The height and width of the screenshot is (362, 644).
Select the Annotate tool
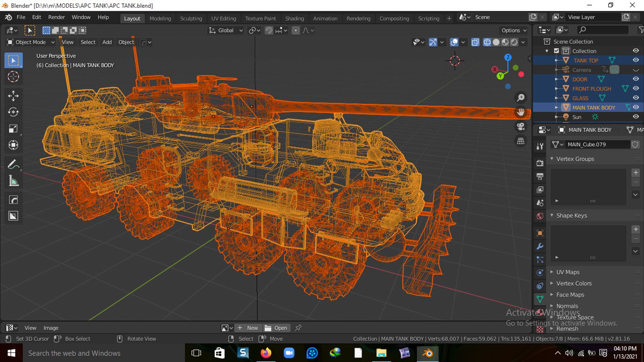click(13, 164)
